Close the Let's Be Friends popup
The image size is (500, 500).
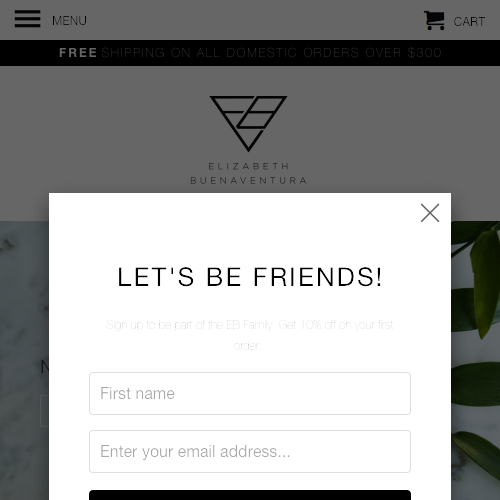pos(430,213)
